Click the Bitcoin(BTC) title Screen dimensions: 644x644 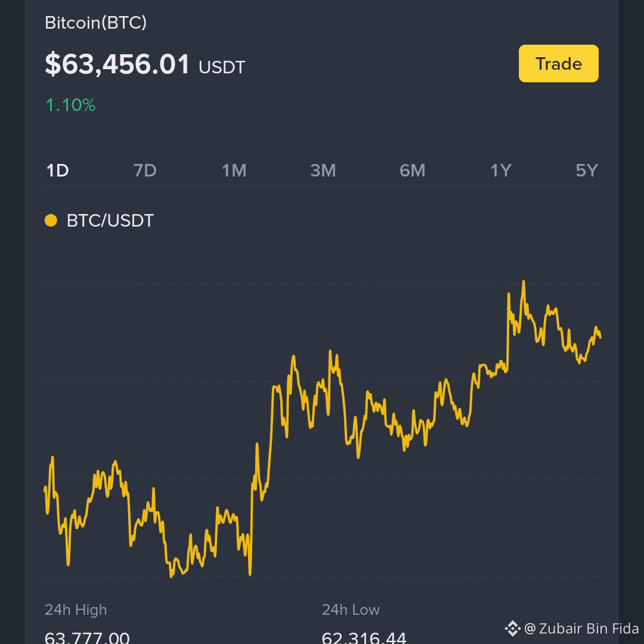pos(95,23)
